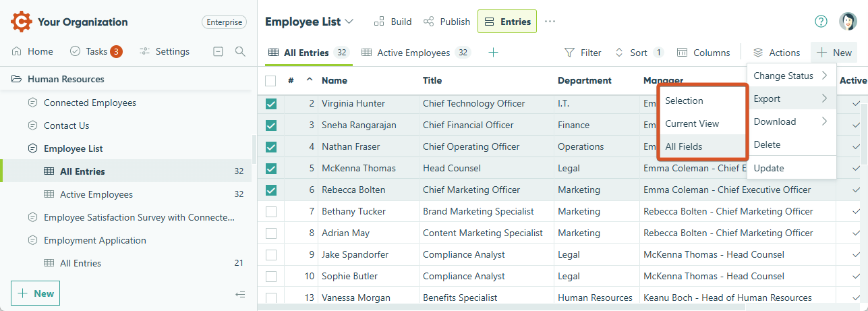The height and width of the screenshot is (311, 868).
Task: Click the Title column header
Action: [x=432, y=80]
